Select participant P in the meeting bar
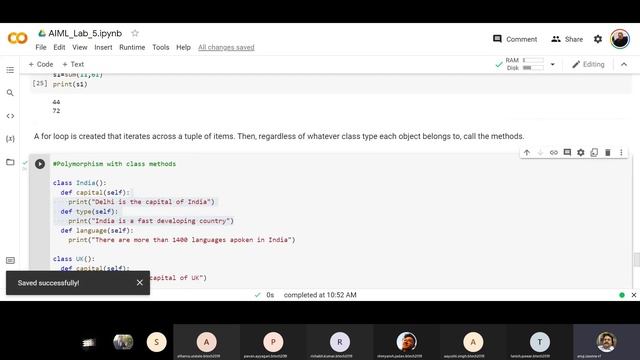This screenshot has width=640, height=360. 273,342
